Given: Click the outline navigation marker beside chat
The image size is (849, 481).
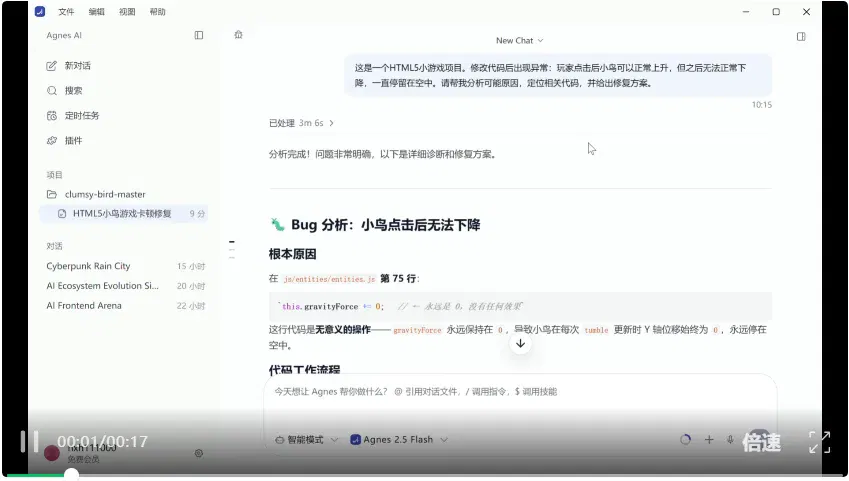Looking at the screenshot, I should [x=232, y=249].
